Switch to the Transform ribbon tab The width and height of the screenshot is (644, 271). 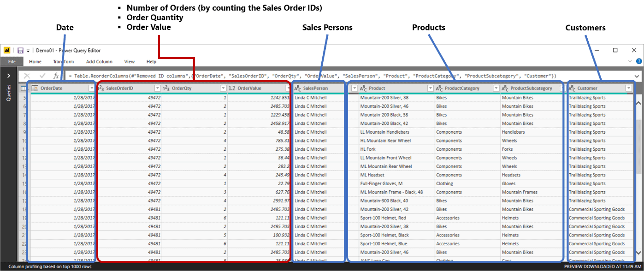point(63,61)
